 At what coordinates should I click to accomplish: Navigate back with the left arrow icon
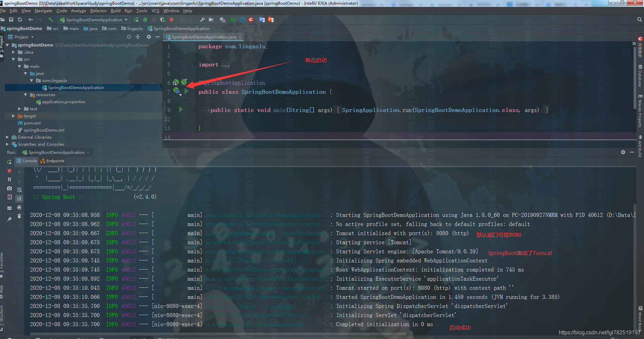(31, 20)
